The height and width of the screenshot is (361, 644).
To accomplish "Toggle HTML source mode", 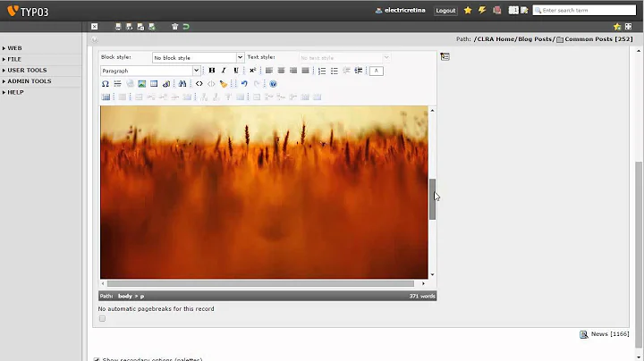I will tap(199, 84).
